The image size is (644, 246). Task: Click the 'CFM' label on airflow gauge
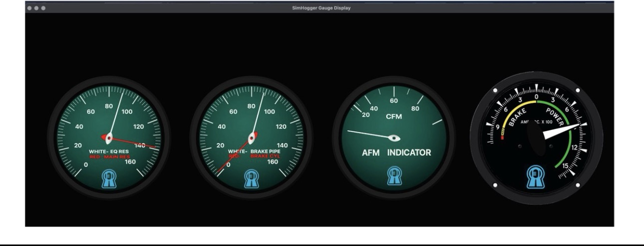394,116
